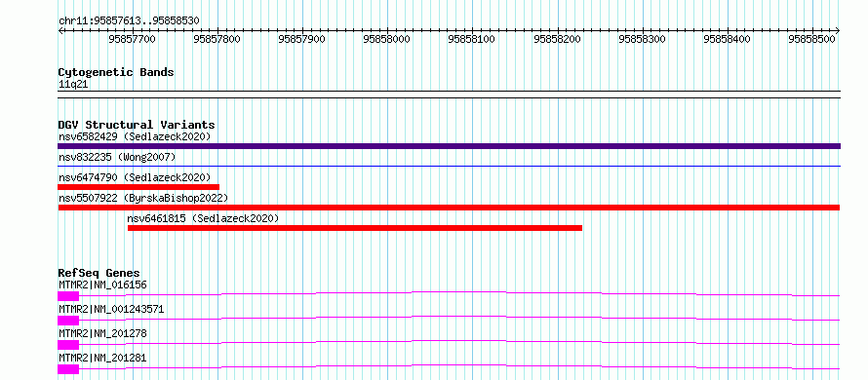Image resolution: width=868 pixels, height=380 pixels.
Task: Click the purple nsv6582429 variant bar
Action: click(449, 146)
